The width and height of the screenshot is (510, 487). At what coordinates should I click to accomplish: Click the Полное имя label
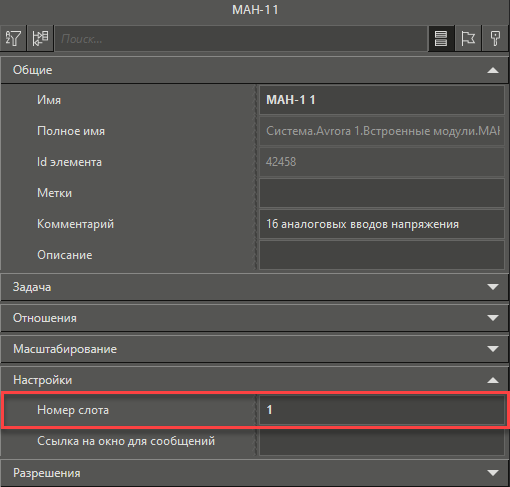coord(71,131)
